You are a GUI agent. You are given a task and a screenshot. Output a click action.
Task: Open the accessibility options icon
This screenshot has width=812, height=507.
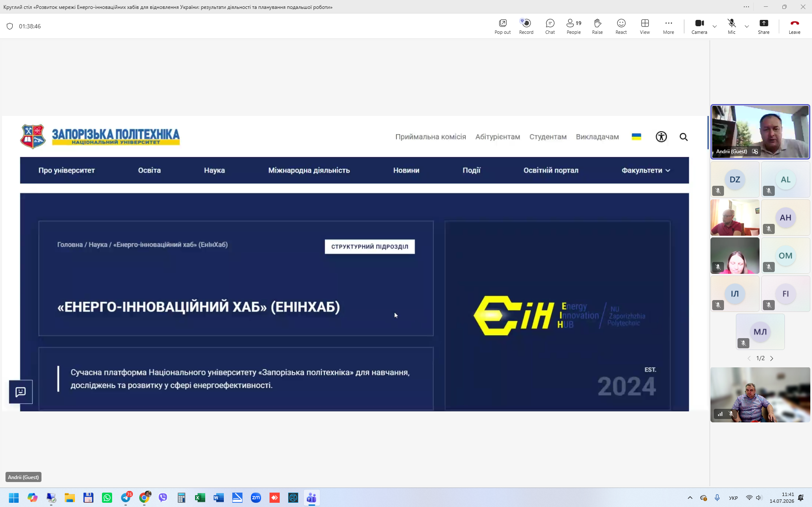[661, 137]
